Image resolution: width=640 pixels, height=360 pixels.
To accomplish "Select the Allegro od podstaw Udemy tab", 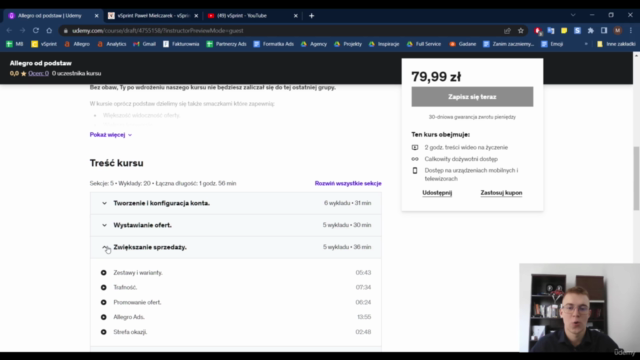I will pyautogui.click(x=53, y=16).
